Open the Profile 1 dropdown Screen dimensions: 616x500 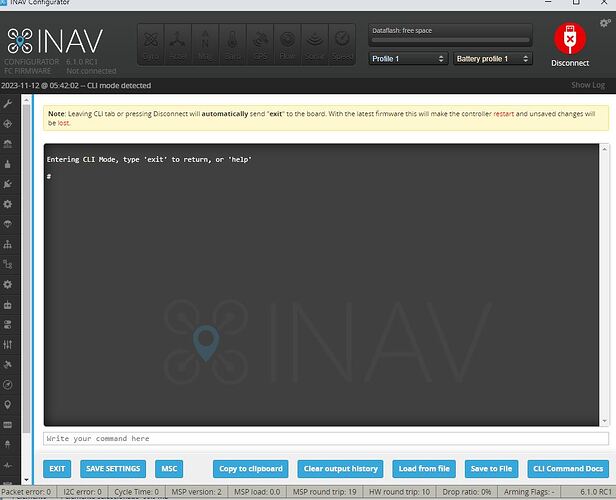[x=408, y=59]
